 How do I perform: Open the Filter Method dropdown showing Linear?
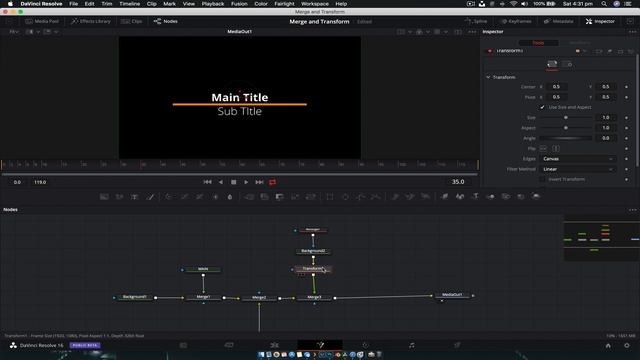(x=578, y=169)
